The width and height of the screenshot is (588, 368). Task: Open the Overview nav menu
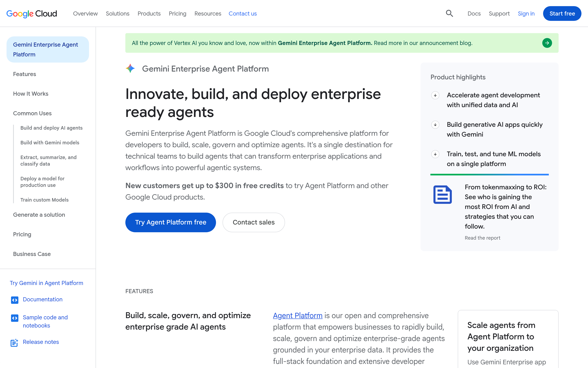(85, 14)
